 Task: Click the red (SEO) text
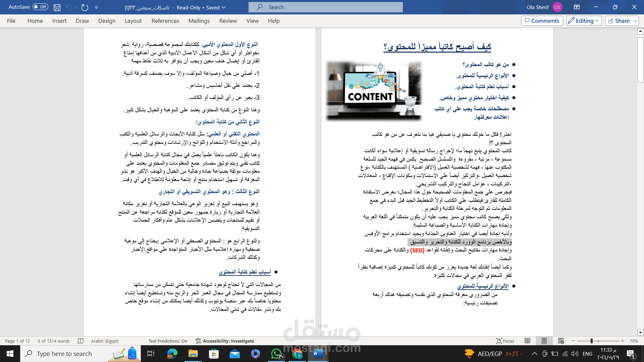(417, 250)
